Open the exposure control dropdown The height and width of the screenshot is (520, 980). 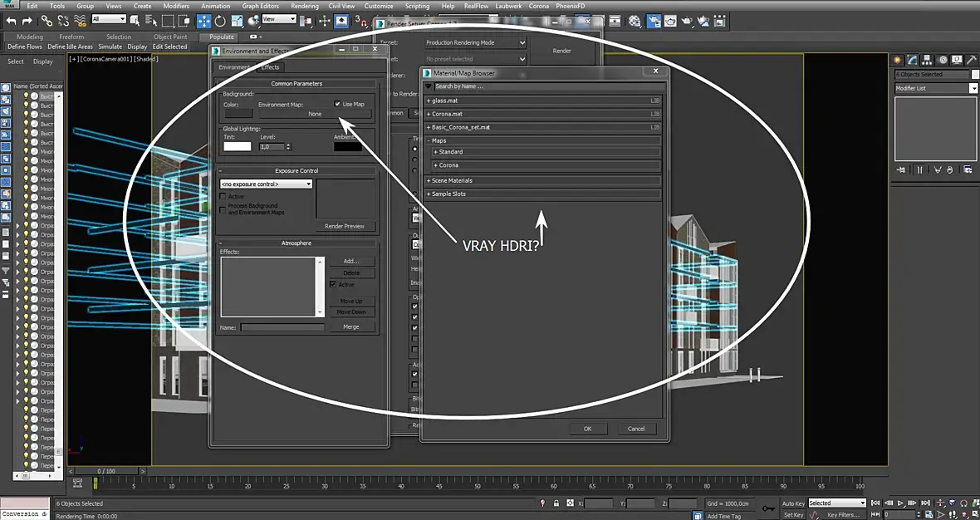(266, 184)
